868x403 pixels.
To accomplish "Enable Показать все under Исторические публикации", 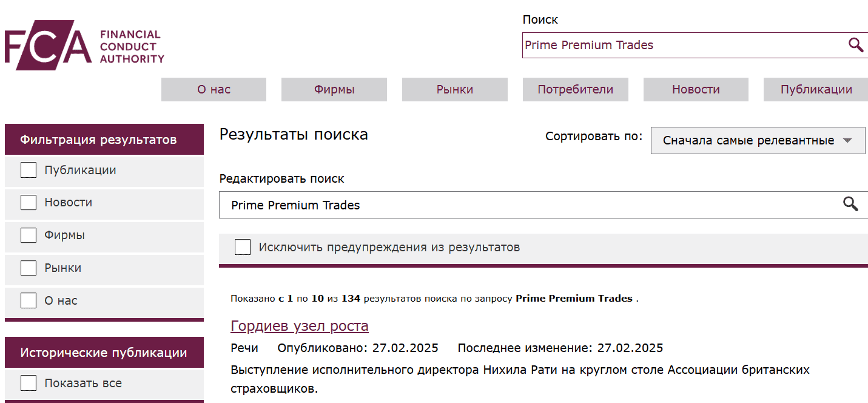I will click(28, 382).
